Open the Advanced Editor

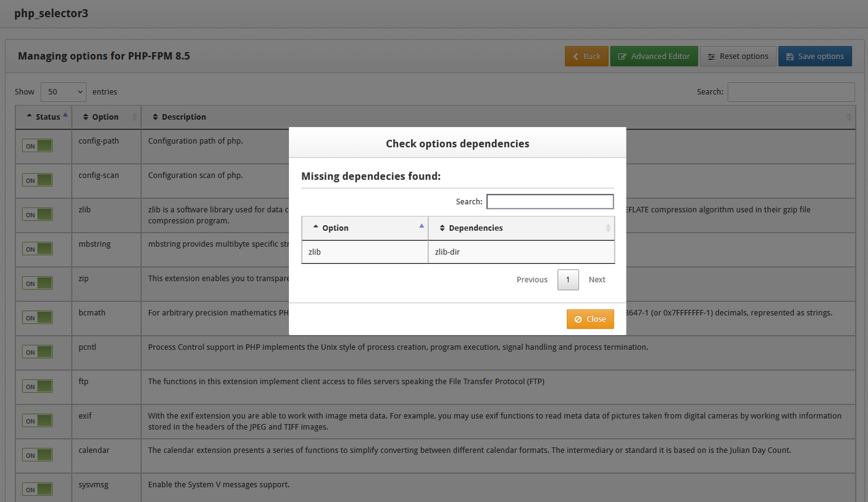(x=654, y=56)
